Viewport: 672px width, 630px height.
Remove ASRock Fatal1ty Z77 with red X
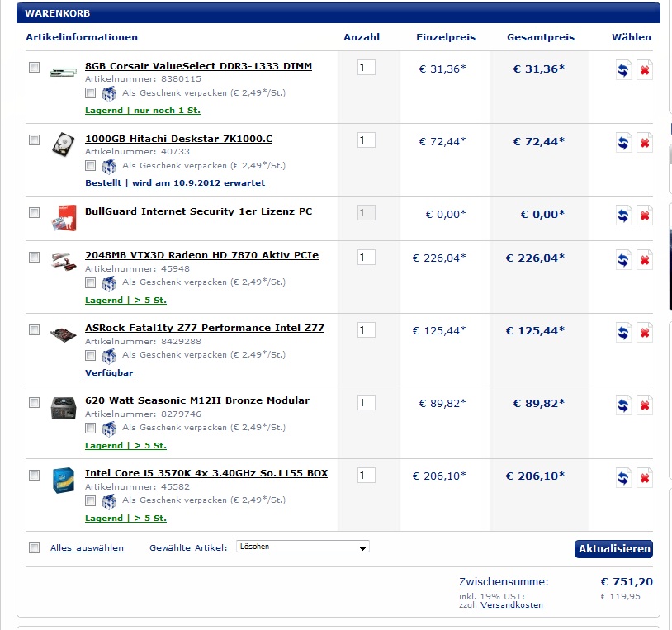point(645,333)
